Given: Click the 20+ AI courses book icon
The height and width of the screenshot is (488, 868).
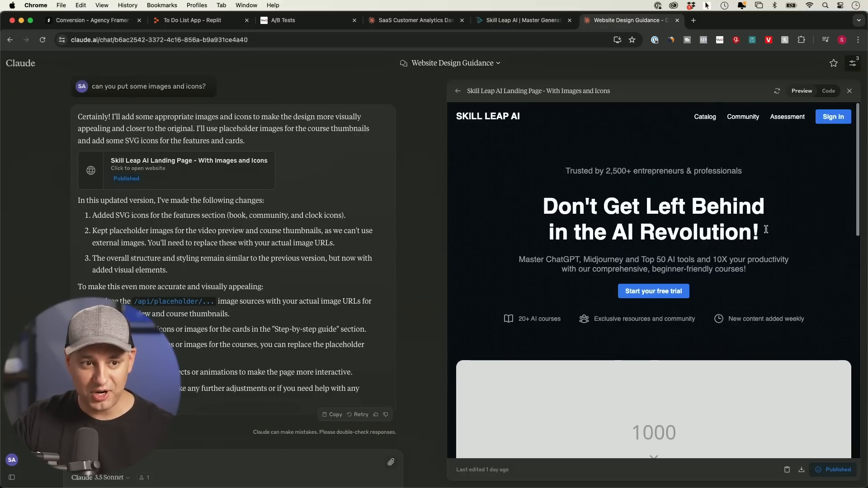Looking at the screenshot, I should (x=509, y=319).
